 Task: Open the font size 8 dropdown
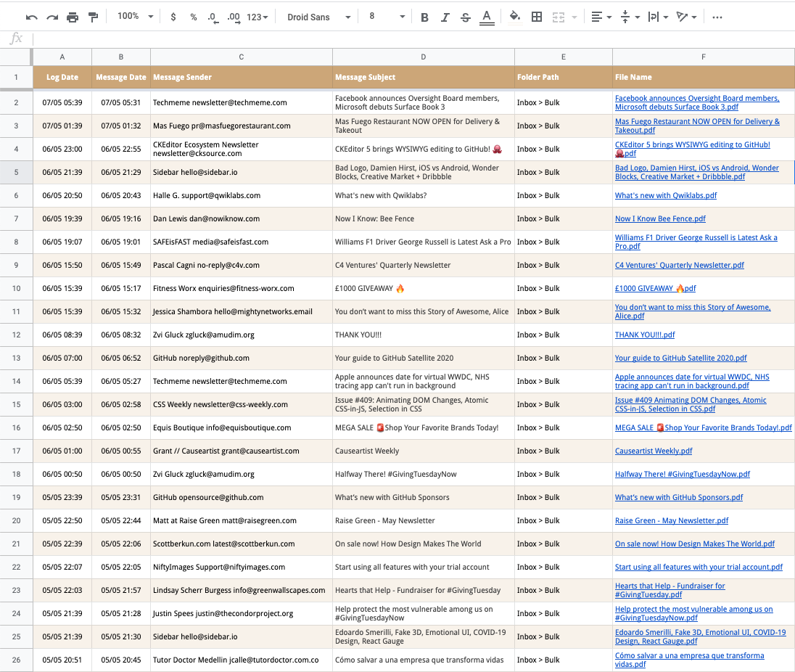387,17
